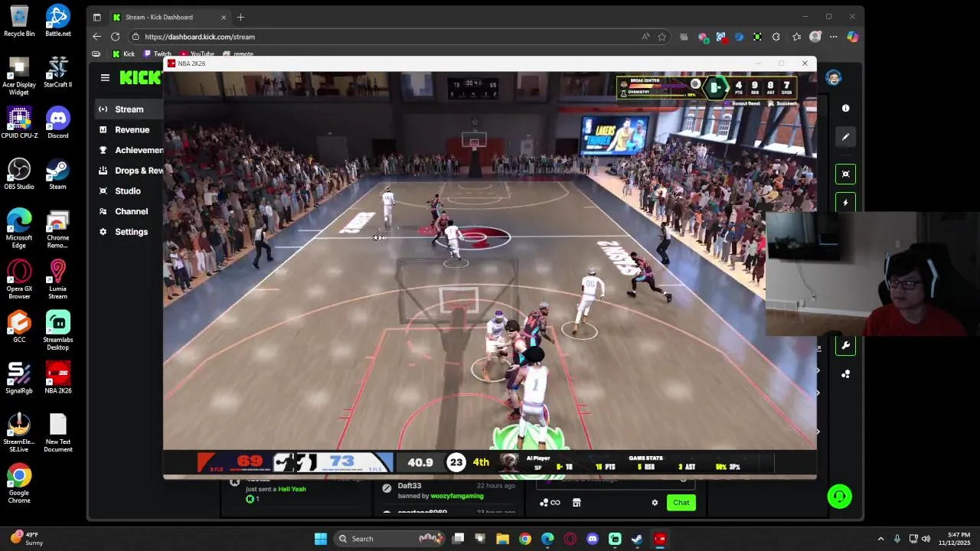Click the woozyfamgaming username link
980x551 pixels.
[457, 496]
